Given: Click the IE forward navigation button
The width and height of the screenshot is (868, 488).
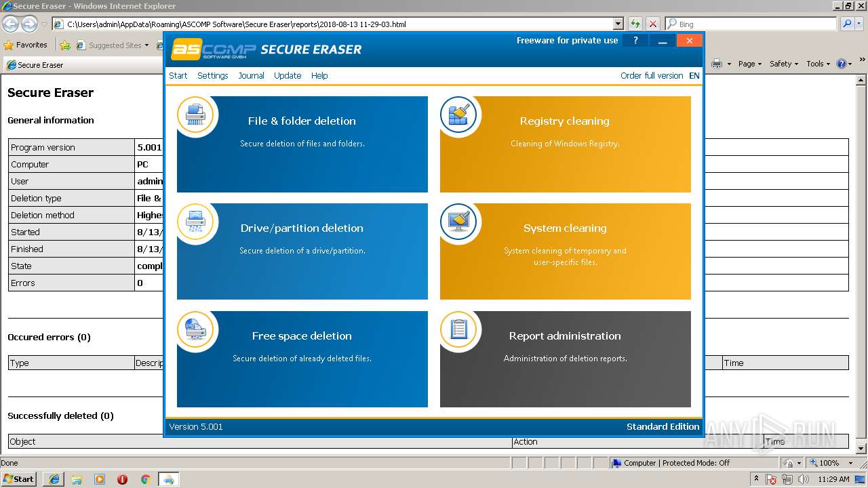Looking at the screenshot, I should pos(29,24).
